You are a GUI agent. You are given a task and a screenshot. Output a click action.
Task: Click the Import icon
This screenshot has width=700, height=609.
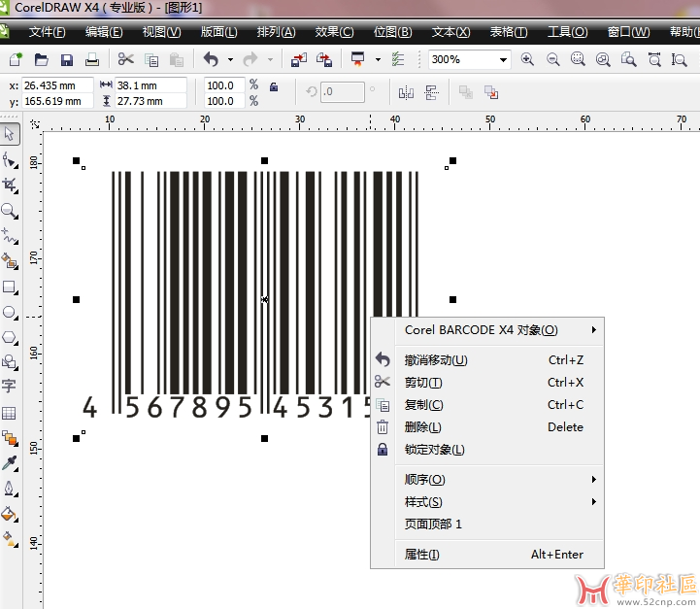point(299,59)
